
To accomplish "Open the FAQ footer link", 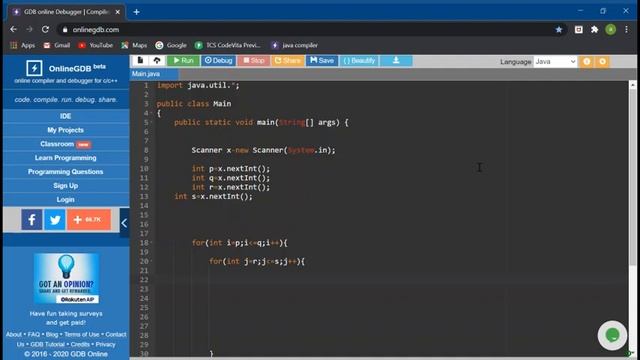I will tap(33, 334).
